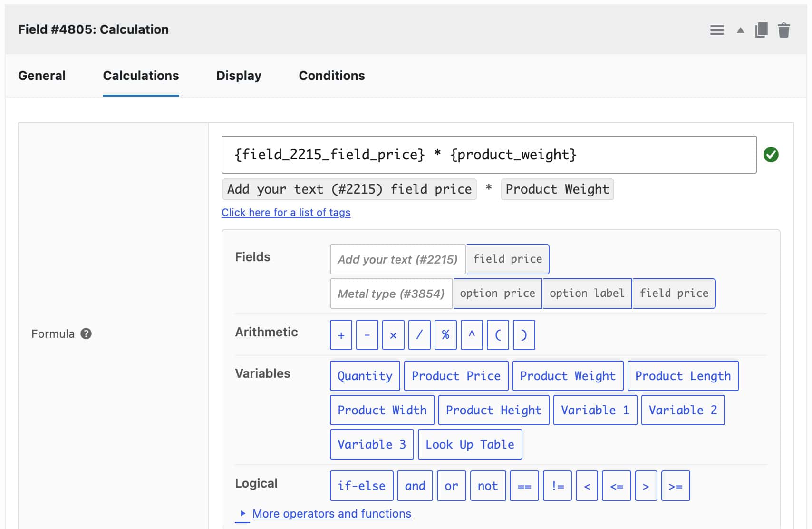This screenshot has height=529, width=812.
Task: Insert option label for Metal type
Action: pos(587,293)
